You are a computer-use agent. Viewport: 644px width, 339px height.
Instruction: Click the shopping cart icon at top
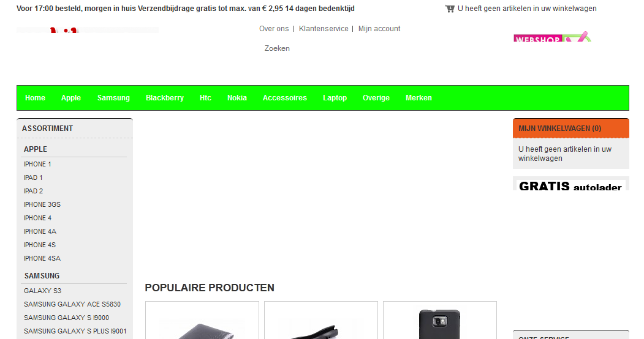pos(450,9)
